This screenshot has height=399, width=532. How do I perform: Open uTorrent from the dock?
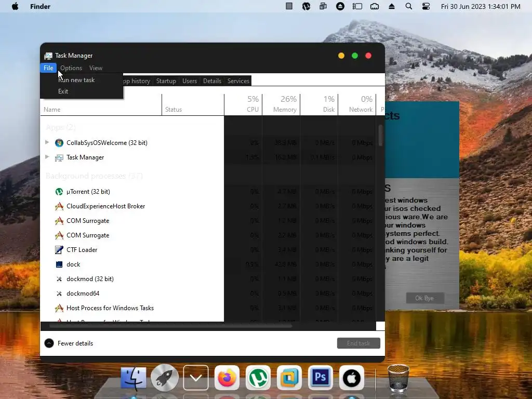(258, 378)
